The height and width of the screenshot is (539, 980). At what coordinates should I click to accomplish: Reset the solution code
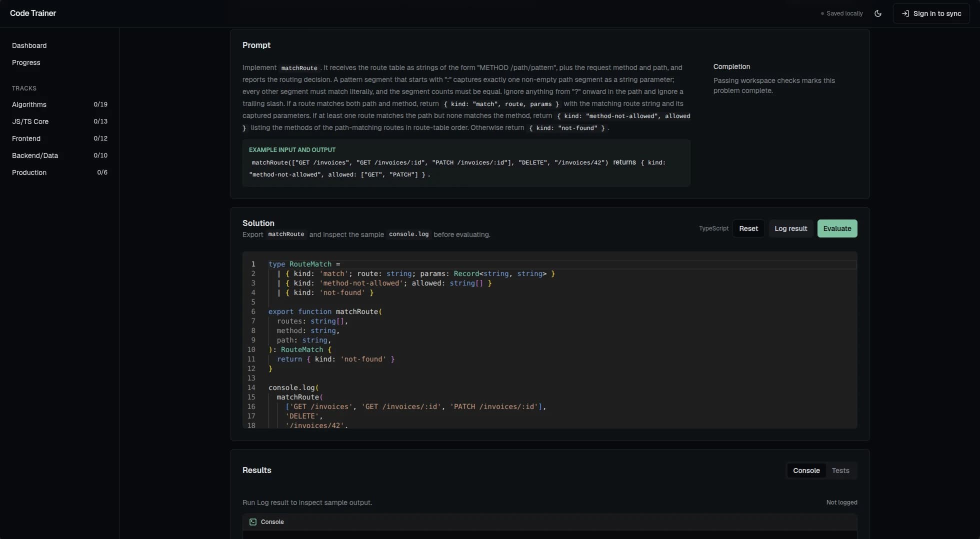[x=748, y=228]
